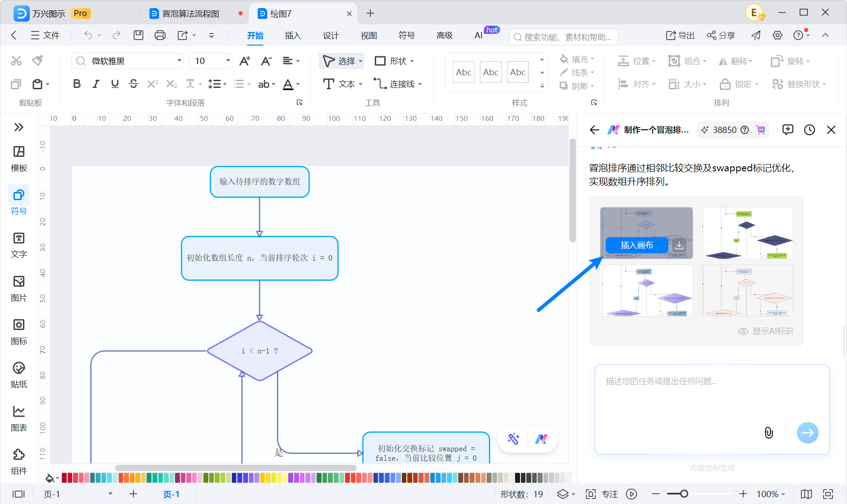Toggle Subscript formatting
Image resolution: width=847 pixels, height=504 pixels.
(x=172, y=84)
